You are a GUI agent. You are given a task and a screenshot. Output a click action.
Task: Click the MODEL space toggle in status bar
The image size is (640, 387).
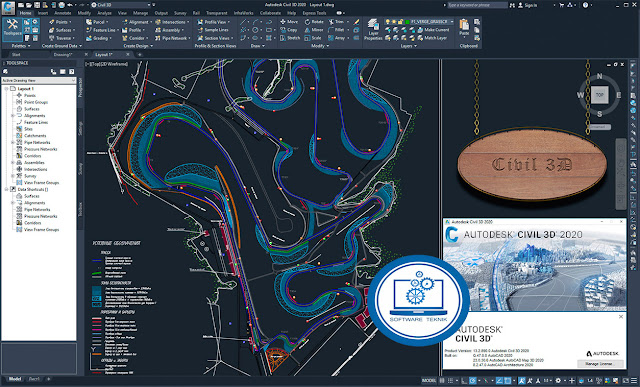coord(429,380)
